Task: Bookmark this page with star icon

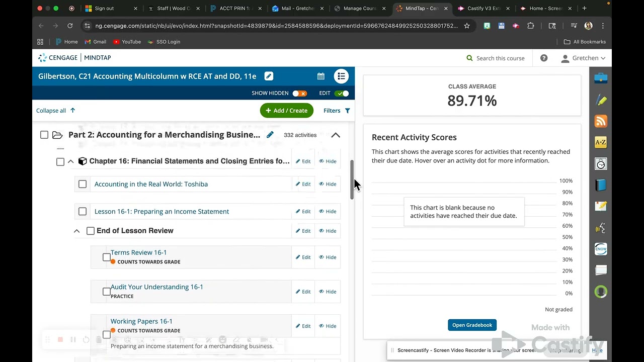Action: (467, 26)
